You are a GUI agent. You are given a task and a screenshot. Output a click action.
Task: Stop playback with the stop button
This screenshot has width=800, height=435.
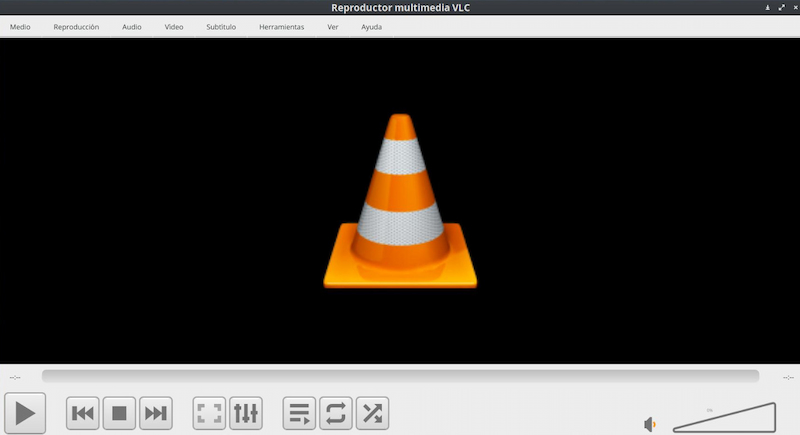(x=119, y=412)
